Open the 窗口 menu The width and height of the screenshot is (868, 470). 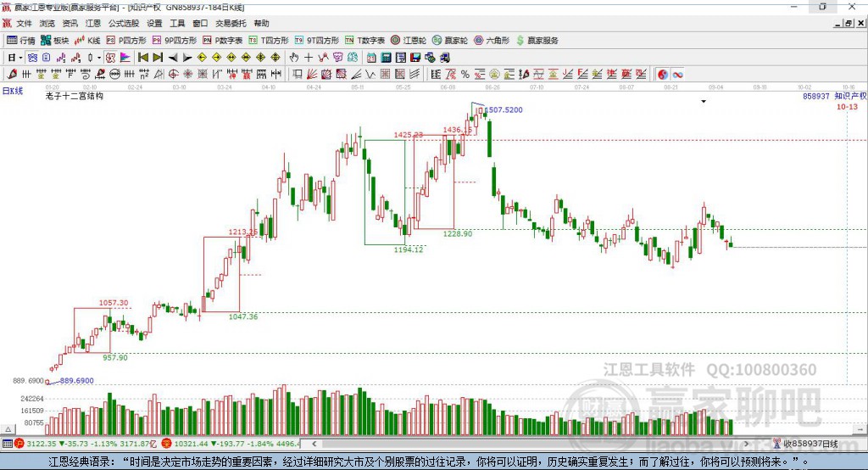click(x=200, y=23)
